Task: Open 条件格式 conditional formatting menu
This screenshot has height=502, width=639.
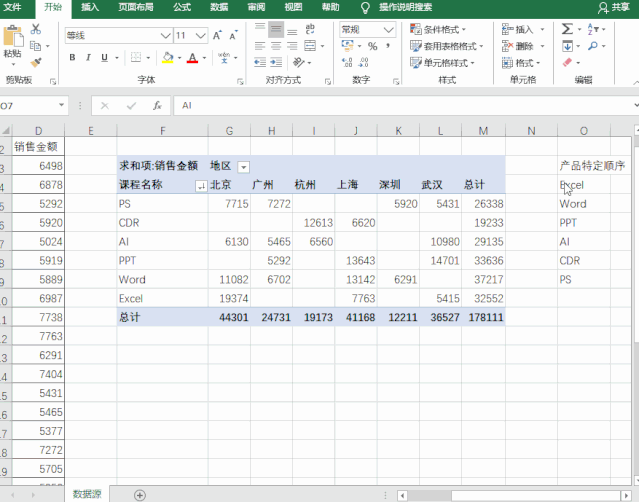Action: (x=438, y=29)
